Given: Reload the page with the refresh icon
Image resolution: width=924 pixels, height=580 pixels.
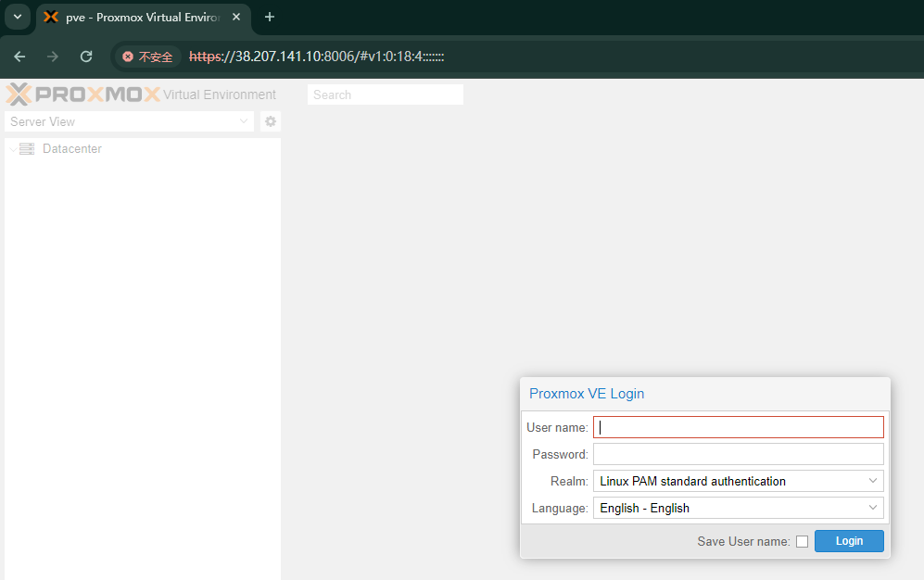Looking at the screenshot, I should tap(86, 57).
